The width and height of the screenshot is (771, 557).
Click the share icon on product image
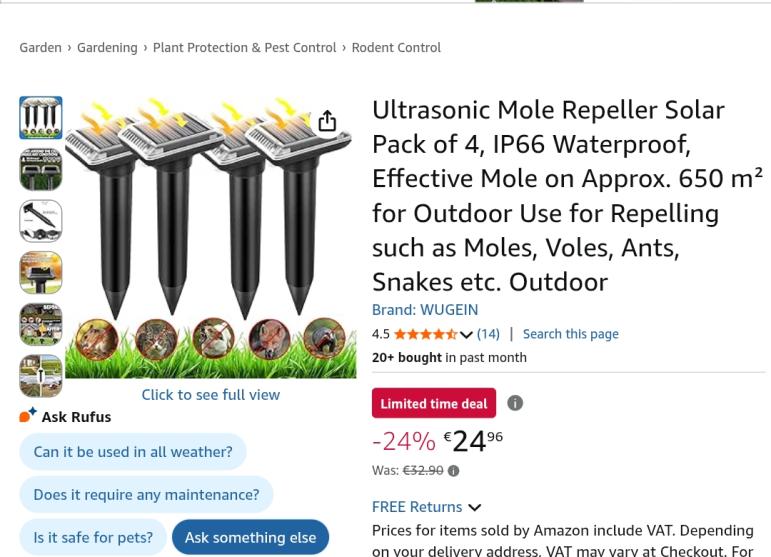coord(327,121)
